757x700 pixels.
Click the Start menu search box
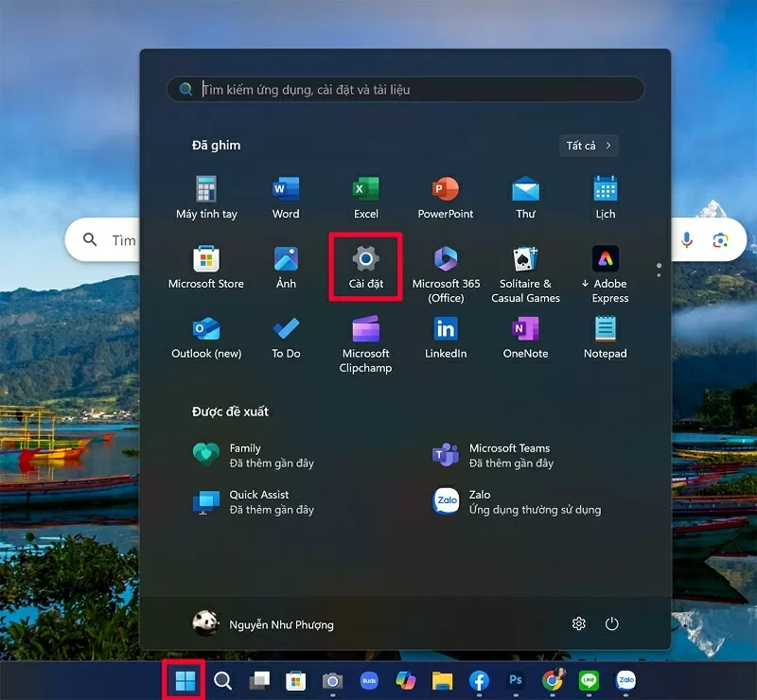407,90
